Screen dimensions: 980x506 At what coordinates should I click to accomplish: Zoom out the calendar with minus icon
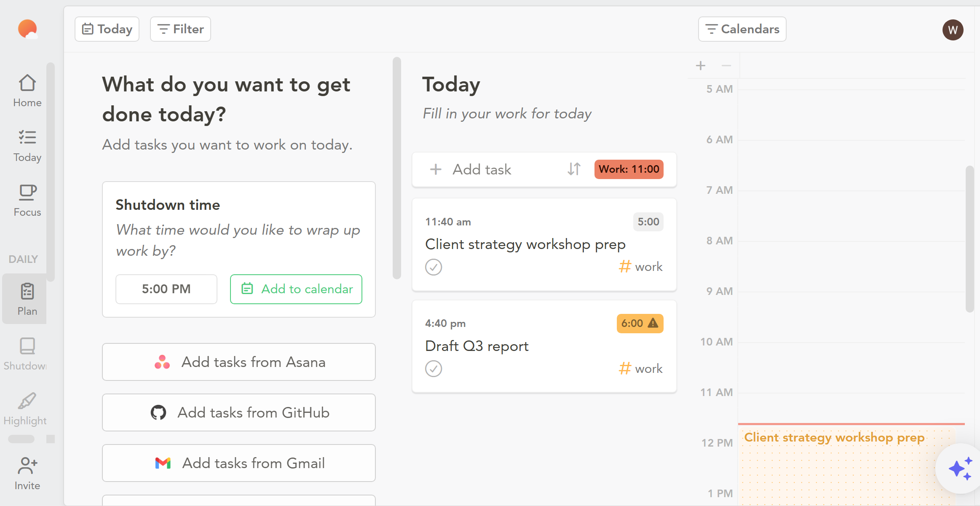click(x=726, y=66)
